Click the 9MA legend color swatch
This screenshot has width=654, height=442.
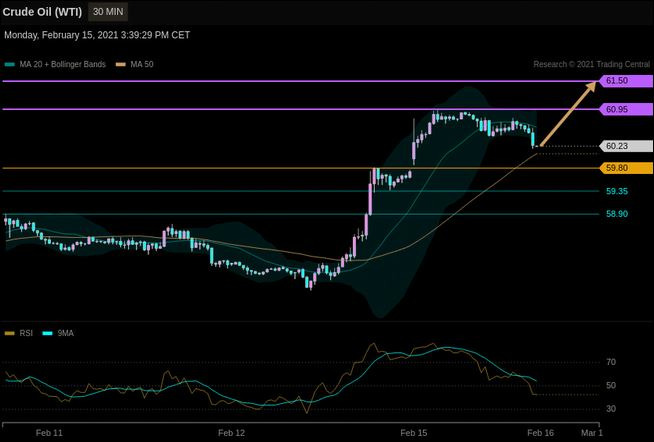pyautogui.click(x=48, y=333)
